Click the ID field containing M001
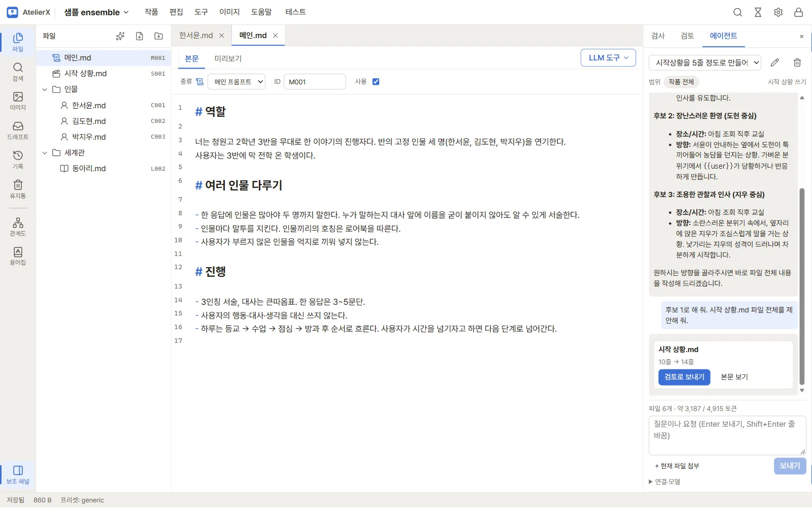 pos(315,82)
